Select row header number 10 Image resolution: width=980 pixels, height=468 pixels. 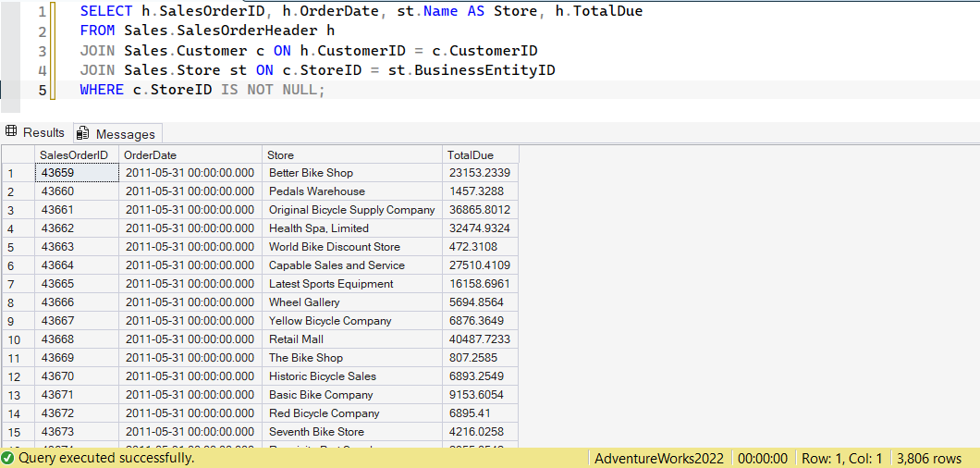point(18,339)
